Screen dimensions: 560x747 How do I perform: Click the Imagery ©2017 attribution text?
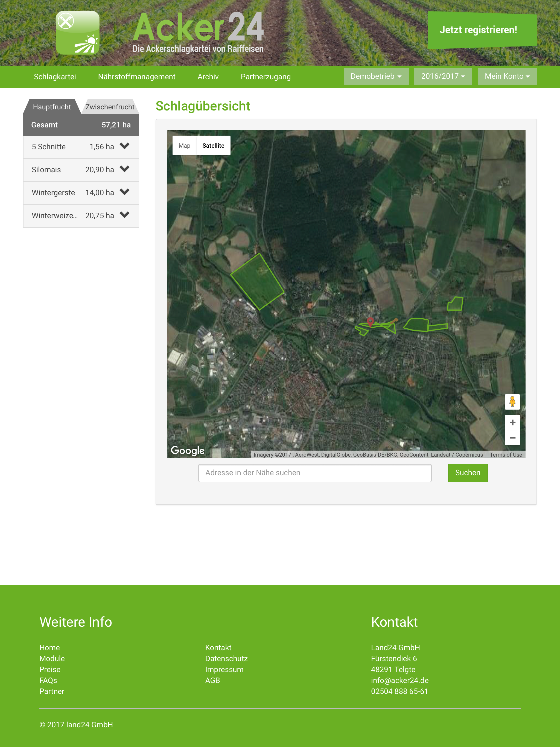coord(368,455)
